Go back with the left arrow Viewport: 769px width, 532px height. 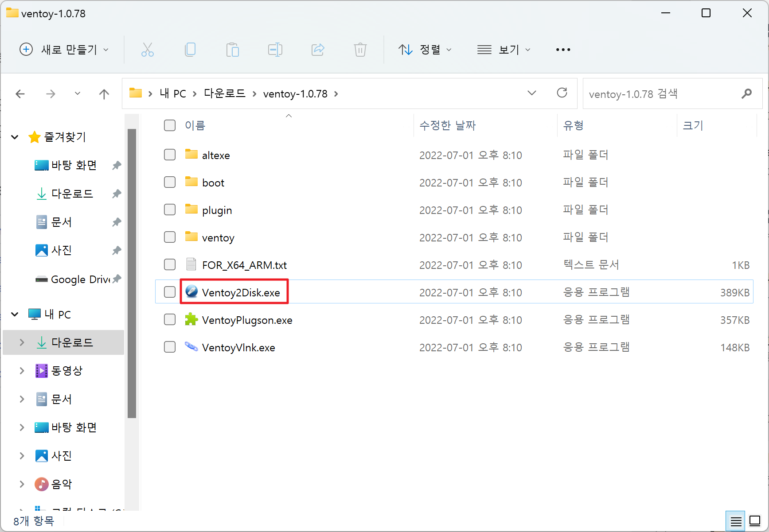(x=20, y=94)
